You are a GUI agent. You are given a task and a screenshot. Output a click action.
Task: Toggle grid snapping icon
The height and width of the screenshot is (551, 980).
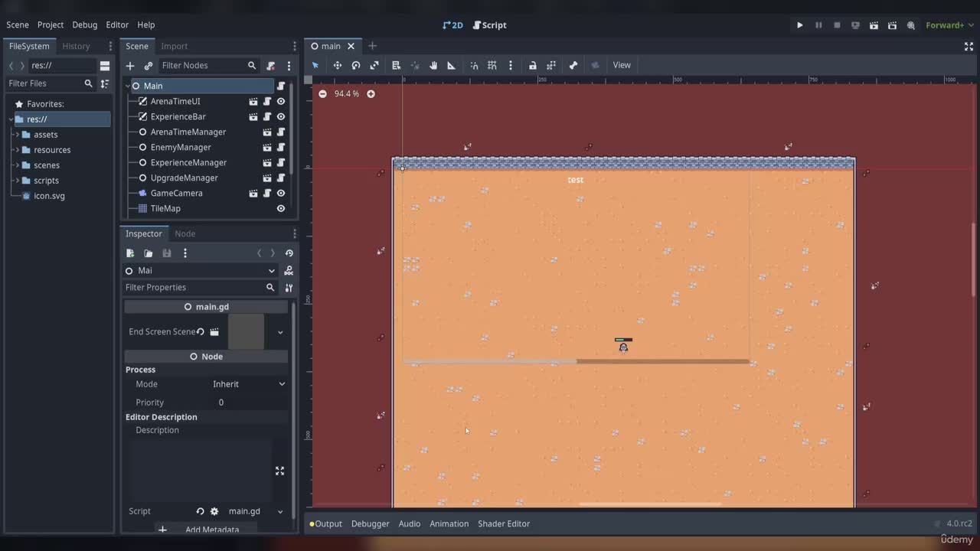pos(492,65)
